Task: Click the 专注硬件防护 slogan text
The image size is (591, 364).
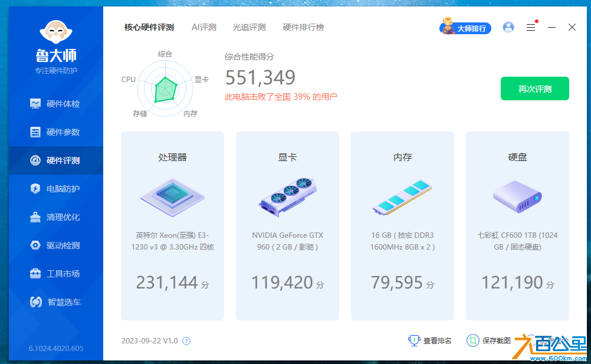Action: (56, 70)
